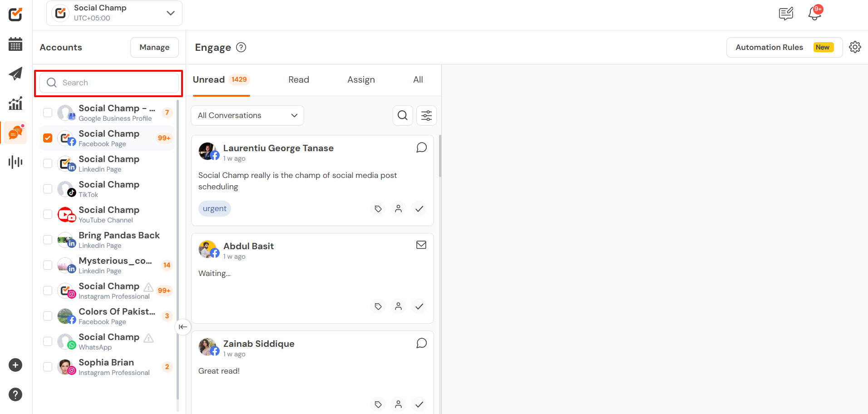Check Social Champ YouTube Channel checkbox
Image resolution: width=868 pixels, height=414 pixels.
click(48, 214)
